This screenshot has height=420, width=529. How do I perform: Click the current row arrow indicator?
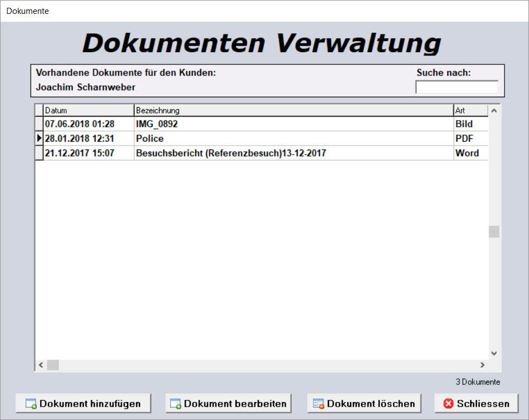[x=39, y=138]
